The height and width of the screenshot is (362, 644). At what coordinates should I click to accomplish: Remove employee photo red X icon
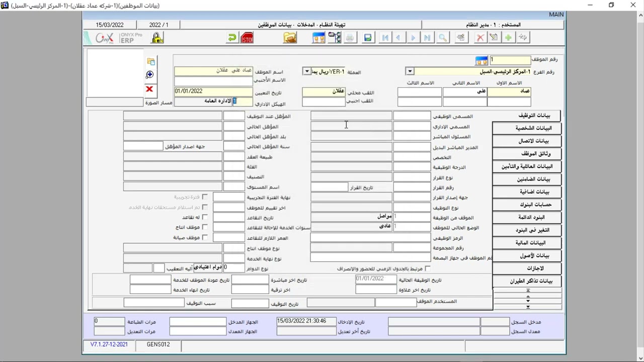149,89
